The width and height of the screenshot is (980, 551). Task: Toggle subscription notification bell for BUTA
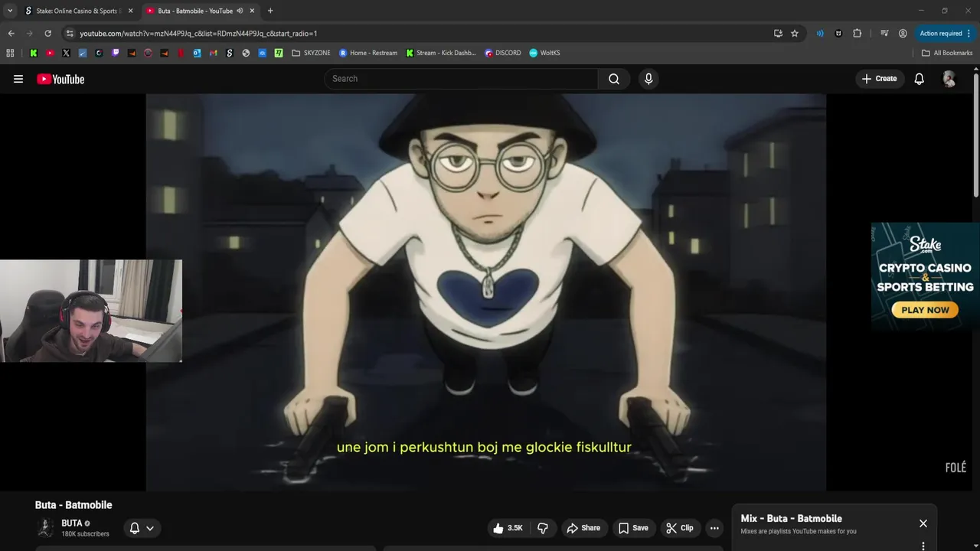[135, 528]
